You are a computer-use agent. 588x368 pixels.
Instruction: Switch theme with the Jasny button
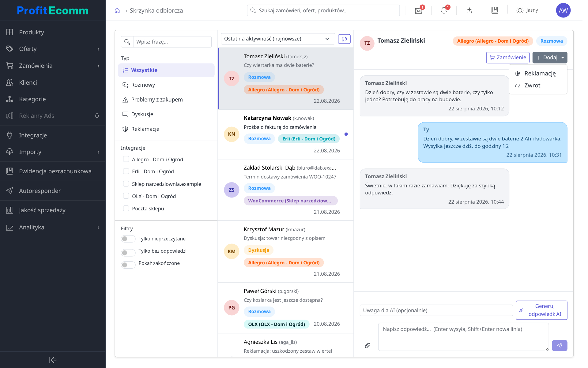click(x=527, y=10)
